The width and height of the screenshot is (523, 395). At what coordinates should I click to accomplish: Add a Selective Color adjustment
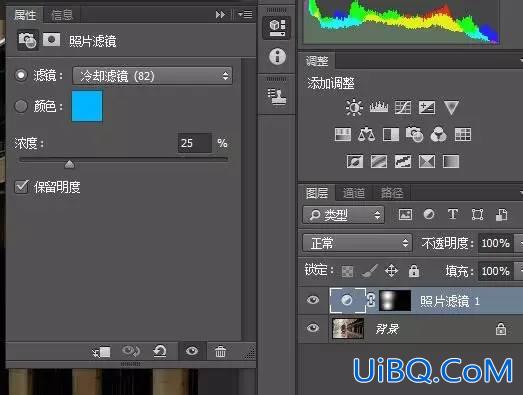[x=427, y=162]
